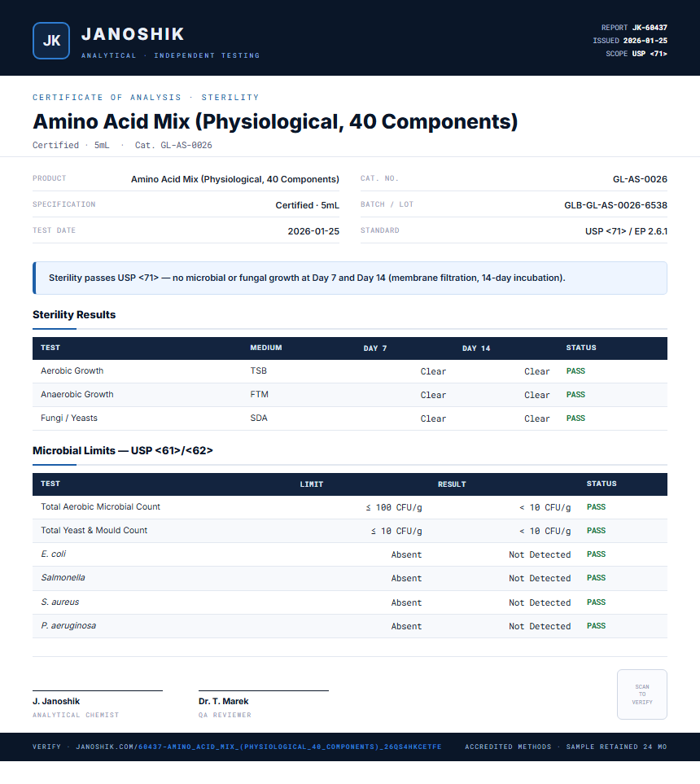Click CERTIFICATE OF ANALYSIS · STERILITY overline

point(146,97)
